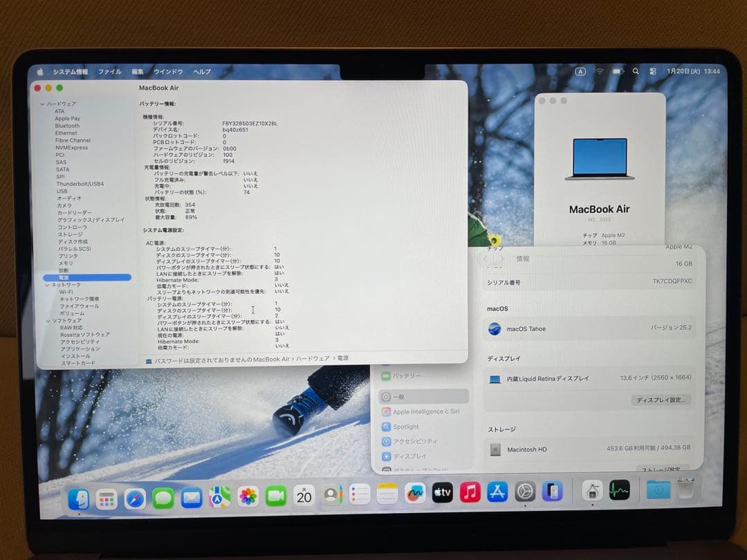Click the ストレージ設定 button

pos(660,467)
